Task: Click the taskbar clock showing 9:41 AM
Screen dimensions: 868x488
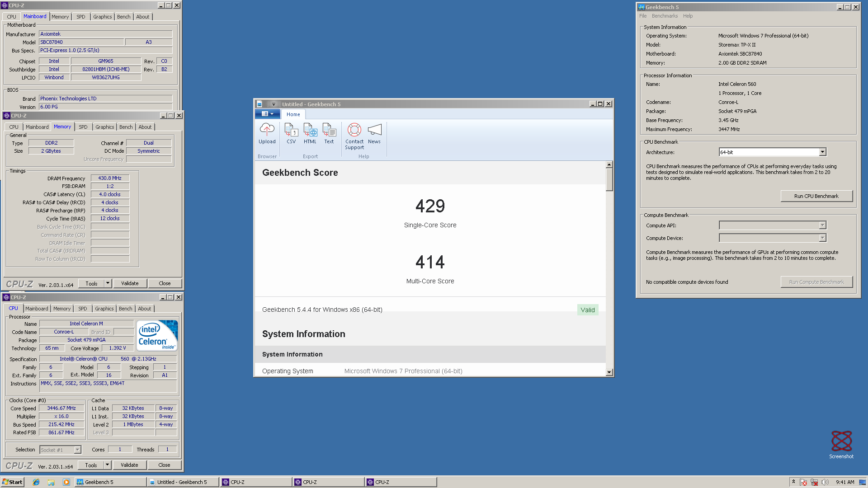Action: [845, 482]
